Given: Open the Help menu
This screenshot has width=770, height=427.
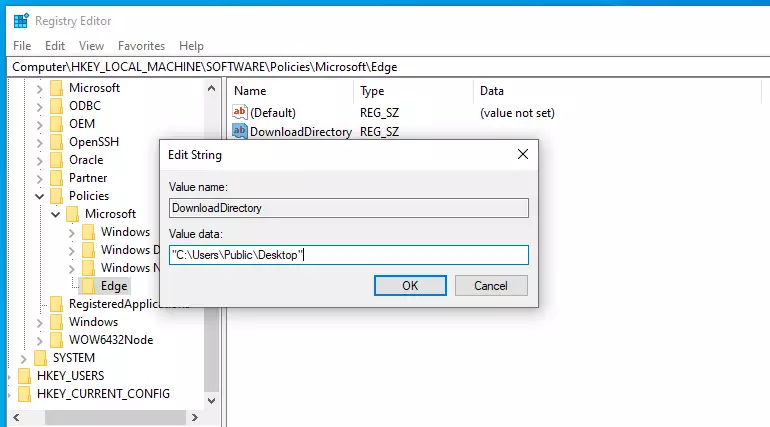Looking at the screenshot, I should pos(191,46).
